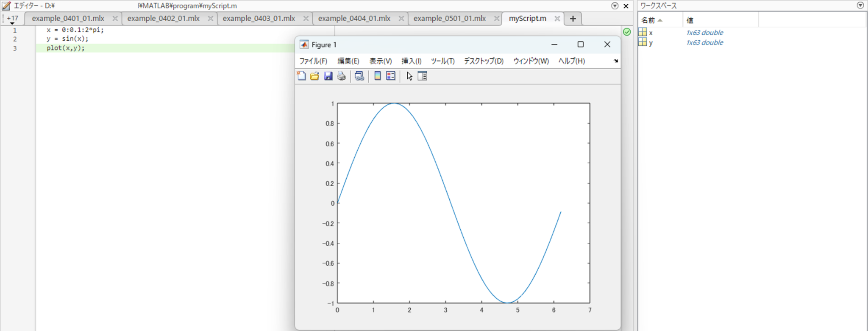Insert a colorbar using the toolbar icon
This screenshot has width=868, height=331.
pyautogui.click(x=377, y=76)
